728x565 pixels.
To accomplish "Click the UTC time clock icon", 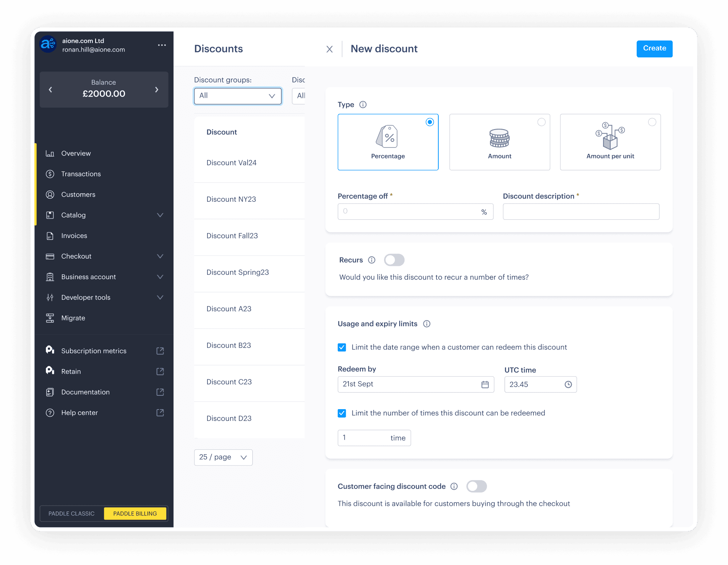I will [568, 385].
